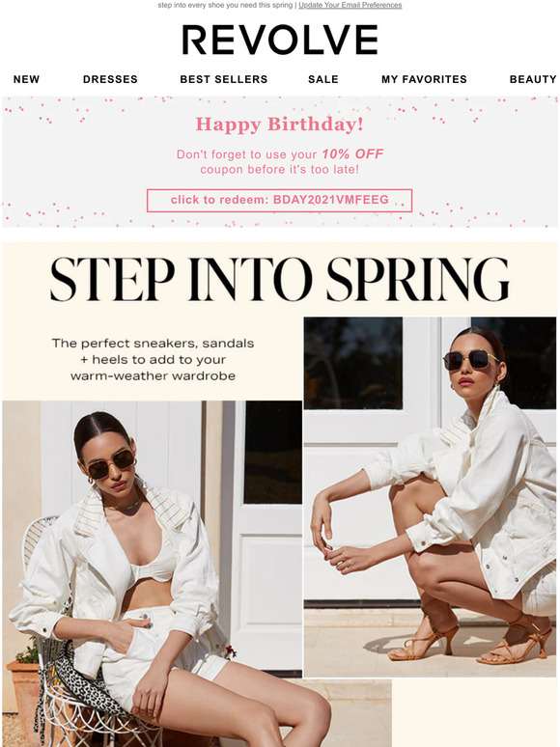This screenshot has width=560, height=747.
Task: Open the photo of seated model
Action: pos(153,573)
